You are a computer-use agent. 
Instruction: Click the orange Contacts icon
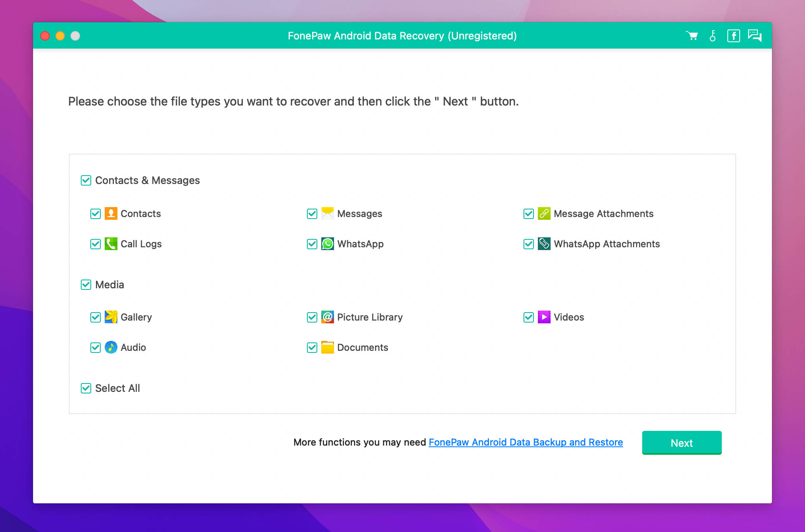111,214
